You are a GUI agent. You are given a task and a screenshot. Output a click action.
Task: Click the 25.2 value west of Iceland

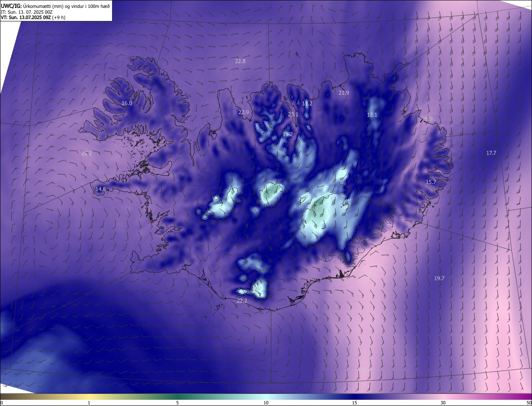point(86,154)
